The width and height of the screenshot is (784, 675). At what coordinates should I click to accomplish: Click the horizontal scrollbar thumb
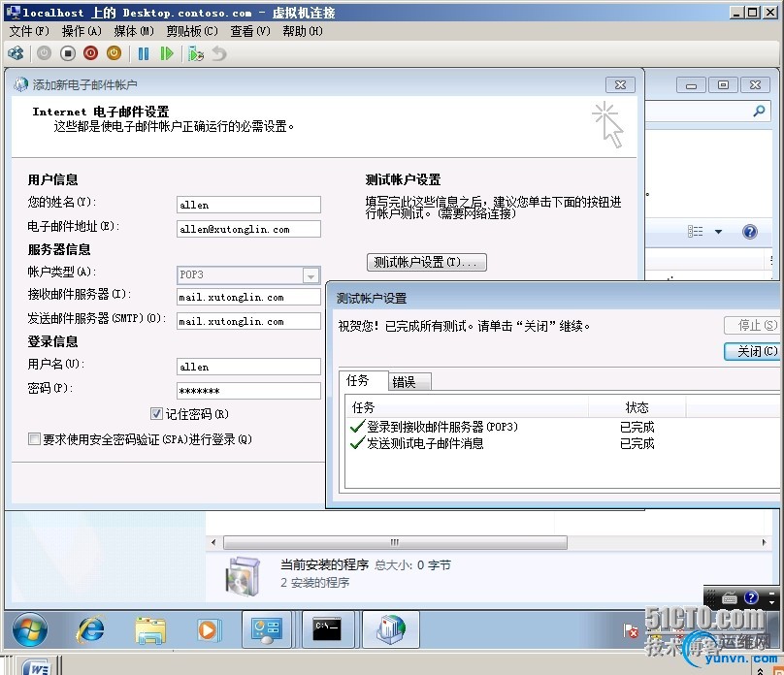[395, 542]
